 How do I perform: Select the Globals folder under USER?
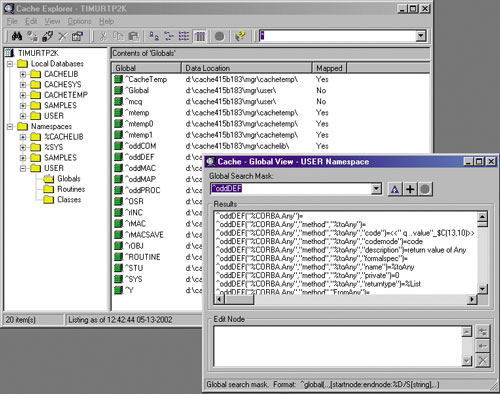click(62, 179)
